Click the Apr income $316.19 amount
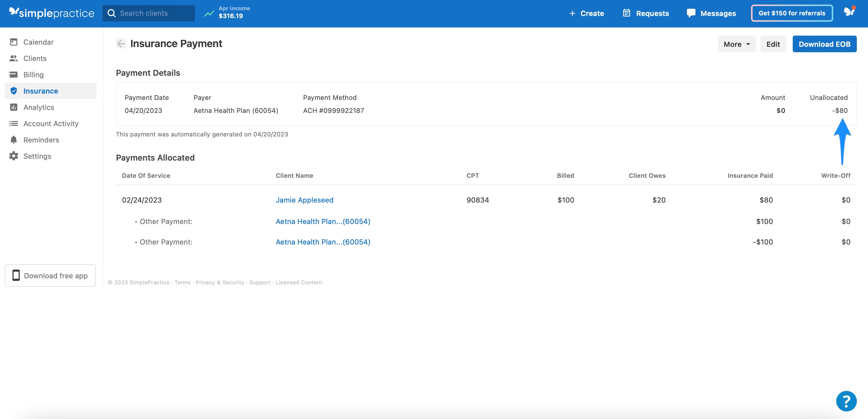868x419 pixels. pos(231,16)
